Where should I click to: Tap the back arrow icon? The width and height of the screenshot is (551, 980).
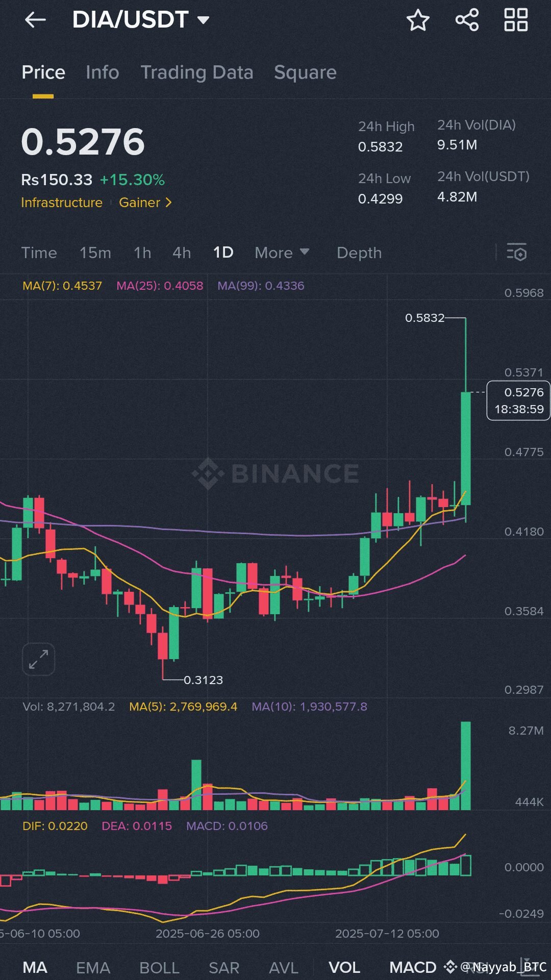(x=35, y=20)
